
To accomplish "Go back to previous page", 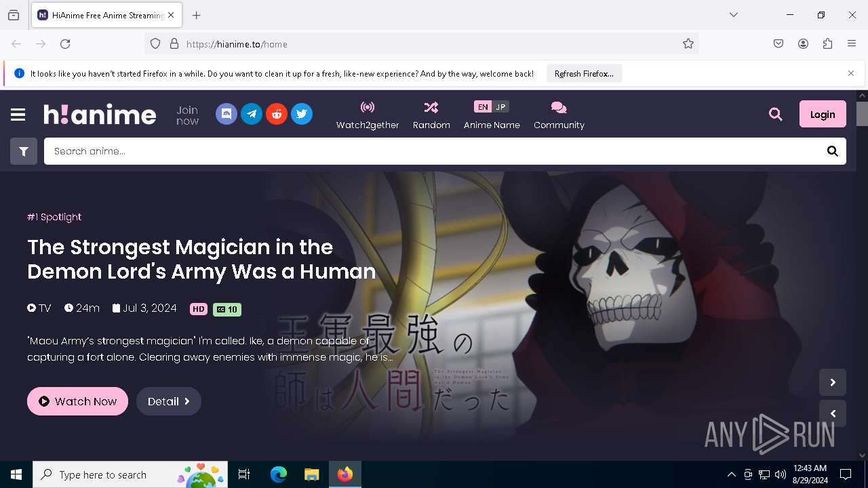I will pyautogui.click(x=16, y=44).
